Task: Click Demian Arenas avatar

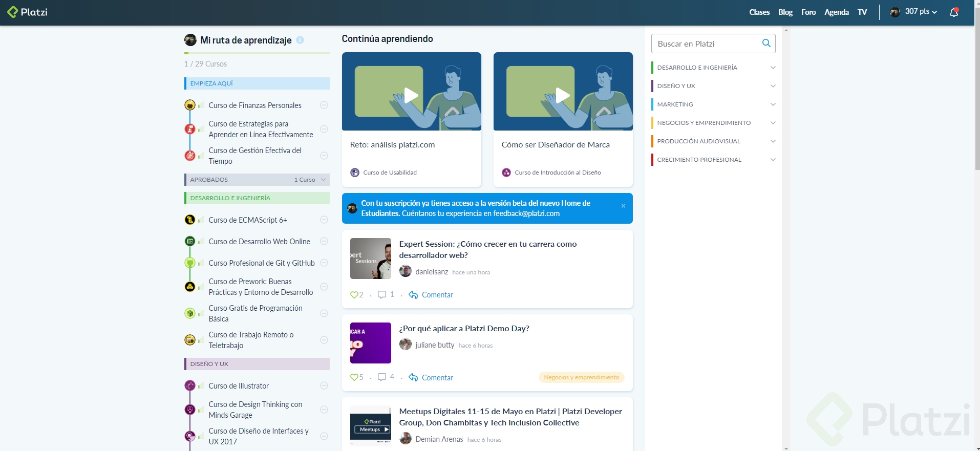Action: click(x=406, y=439)
